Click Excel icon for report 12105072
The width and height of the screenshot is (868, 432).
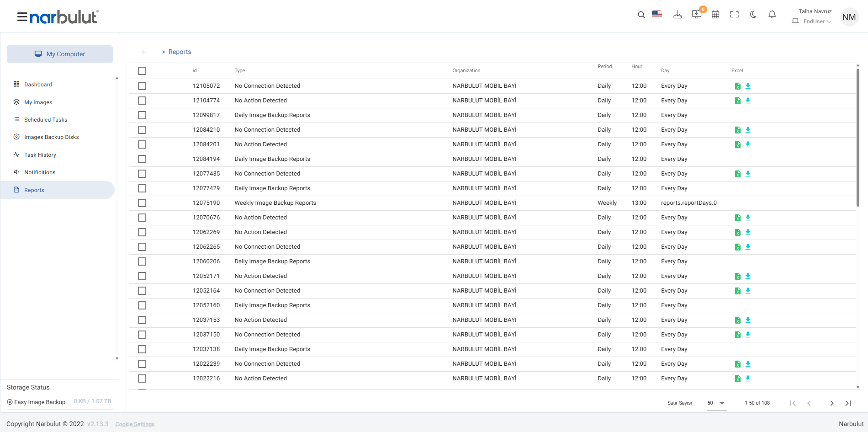[737, 86]
